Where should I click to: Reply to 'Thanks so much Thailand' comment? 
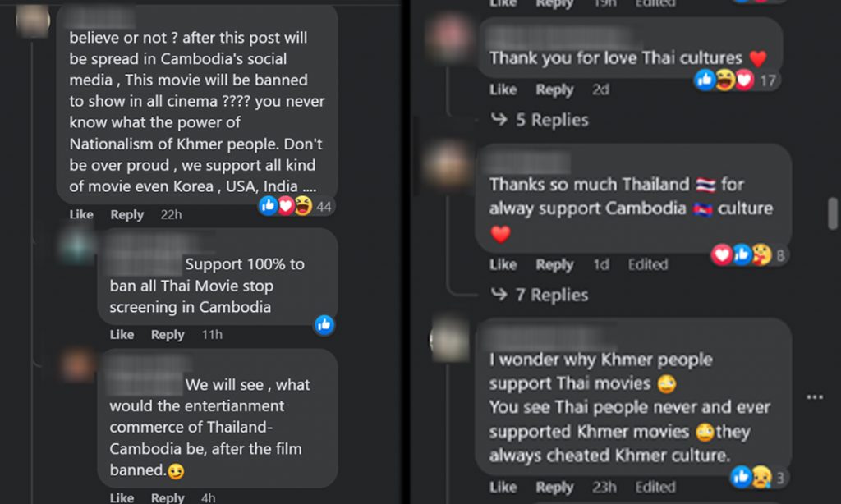tap(554, 265)
